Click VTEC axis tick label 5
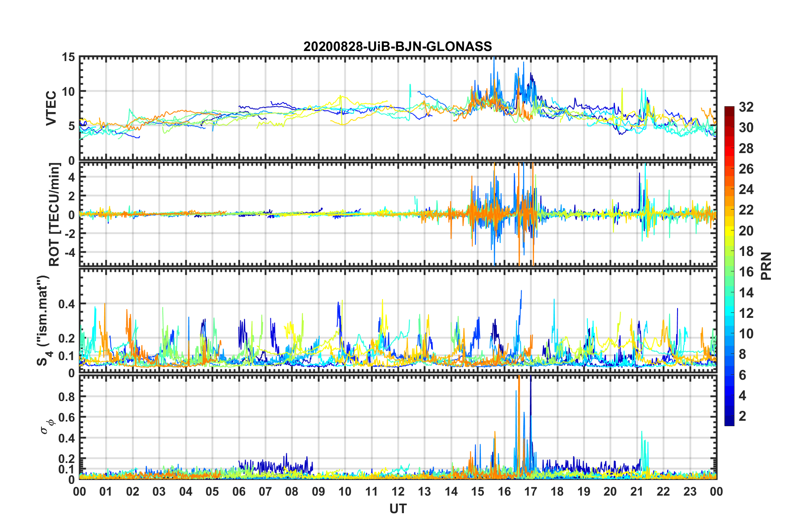Image resolution: width=796 pixels, height=532 pixels. 71,126
